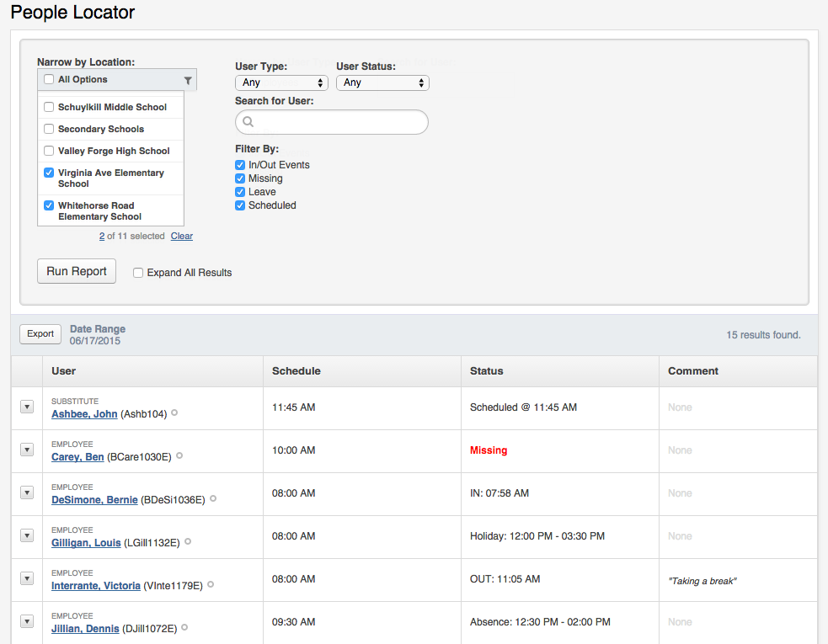Click the status circle beside DeSimone, Bernie
828x644 pixels.
pos(213,499)
